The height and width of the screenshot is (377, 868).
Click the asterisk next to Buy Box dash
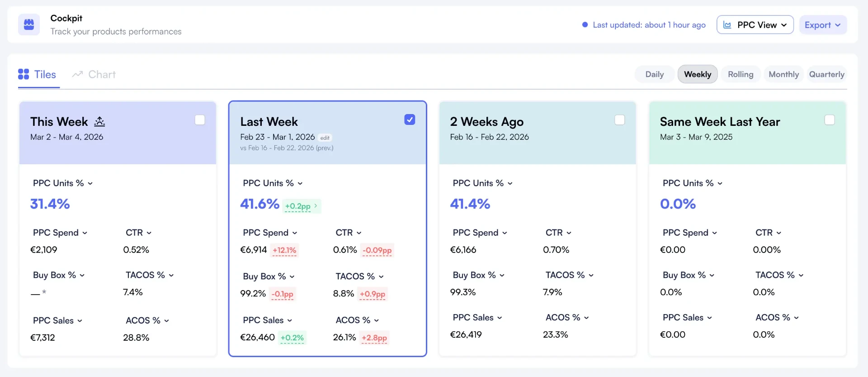click(44, 292)
